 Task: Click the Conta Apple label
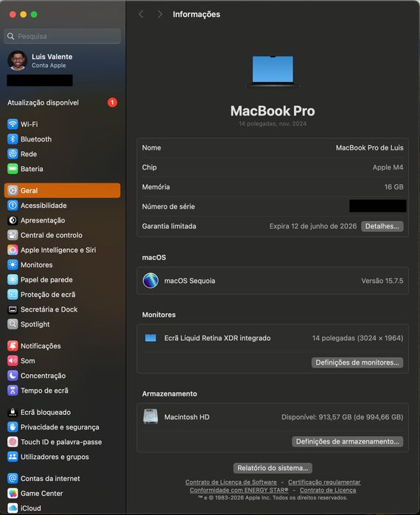pyautogui.click(x=49, y=66)
